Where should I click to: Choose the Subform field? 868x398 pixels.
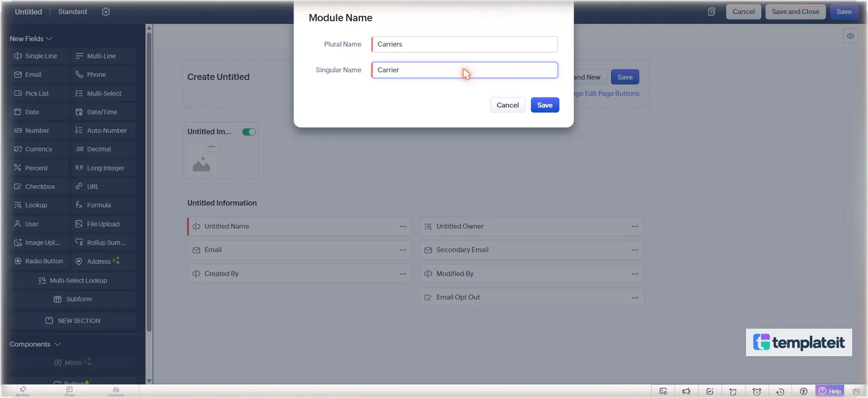click(x=73, y=299)
